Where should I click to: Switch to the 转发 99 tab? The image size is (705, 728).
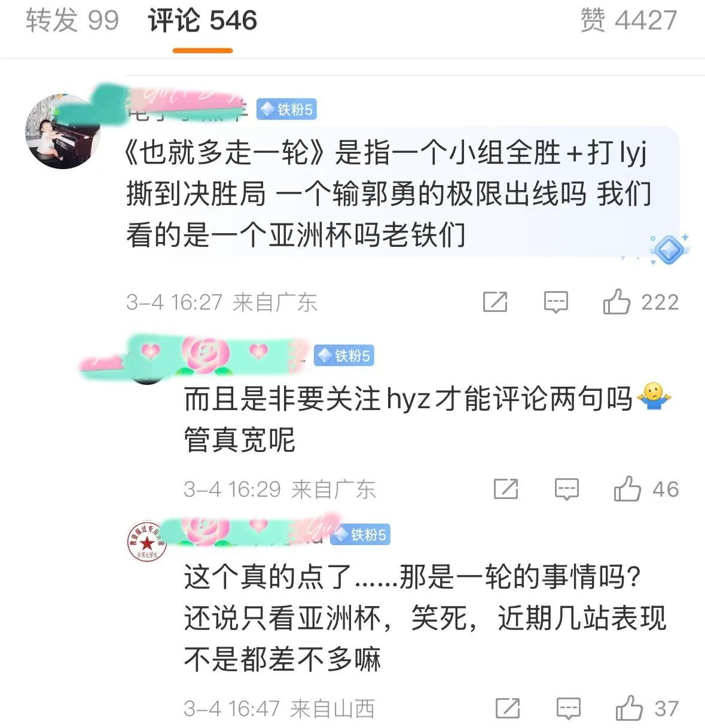72,20
